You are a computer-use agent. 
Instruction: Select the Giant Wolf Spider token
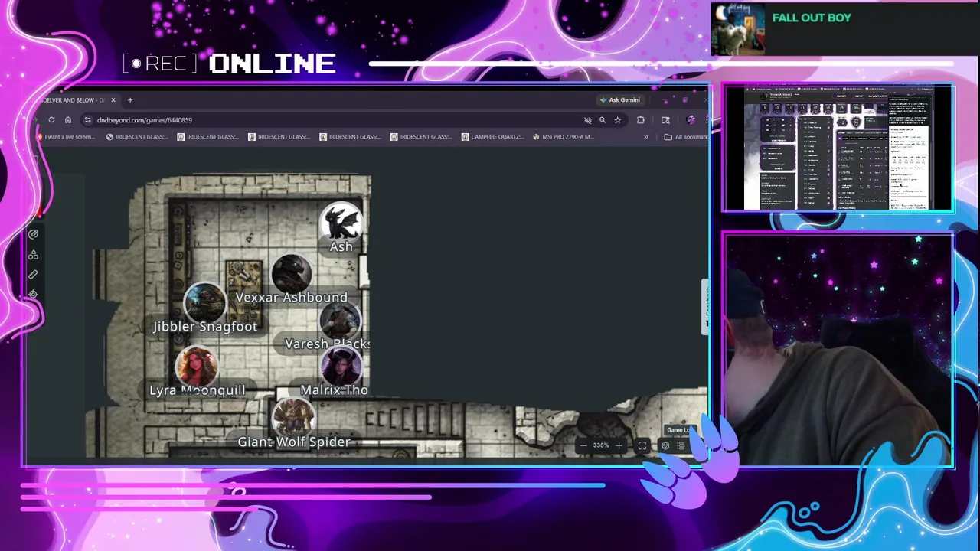pyautogui.click(x=293, y=418)
